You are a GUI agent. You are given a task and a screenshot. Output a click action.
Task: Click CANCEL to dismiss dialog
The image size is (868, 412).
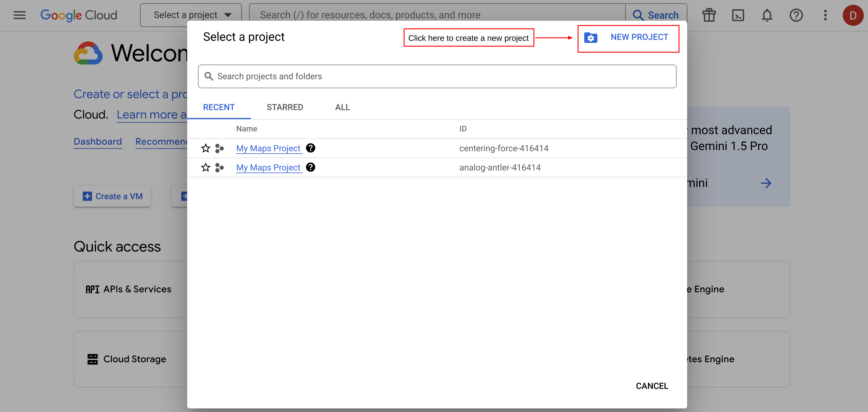(652, 386)
